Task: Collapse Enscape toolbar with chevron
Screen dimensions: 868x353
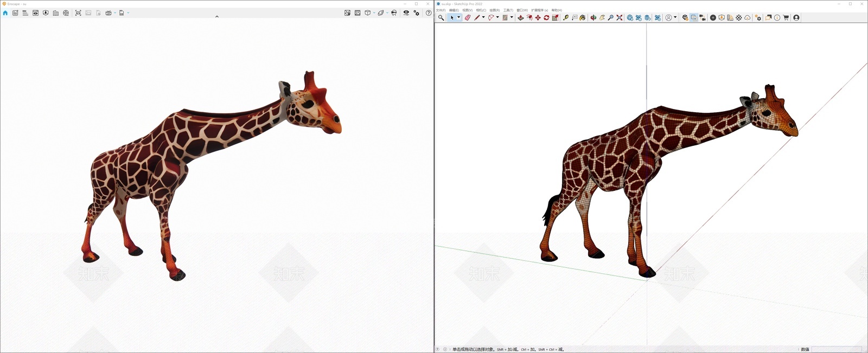Action: (217, 17)
